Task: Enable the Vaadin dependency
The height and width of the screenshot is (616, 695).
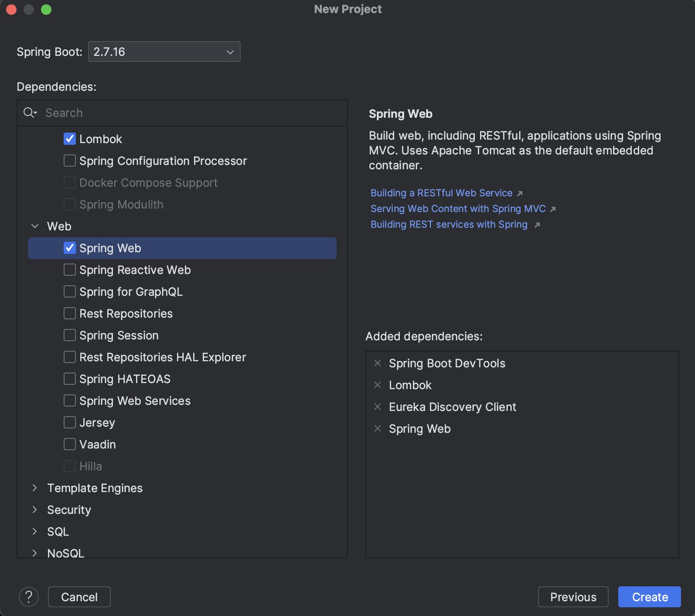Action: pos(70,444)
